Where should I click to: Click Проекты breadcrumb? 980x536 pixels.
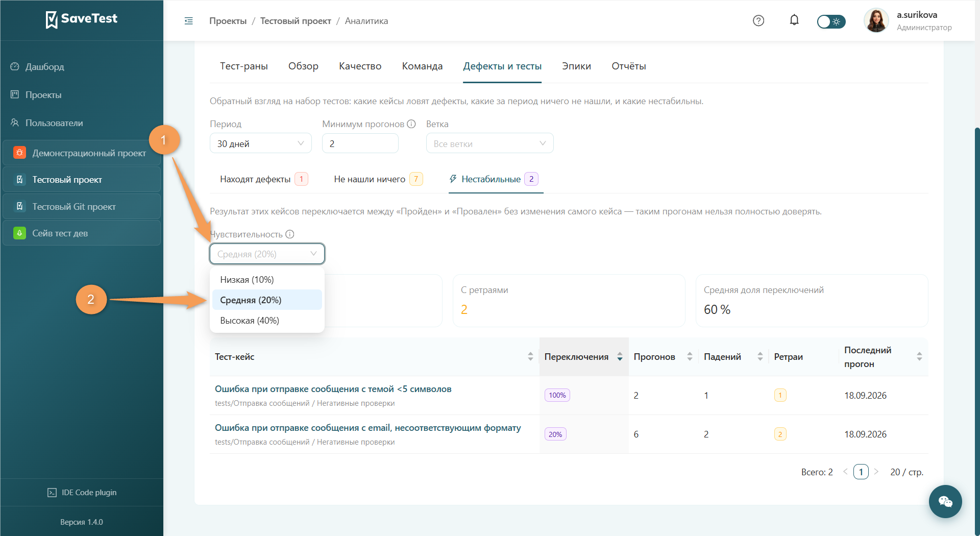pyautogui.click(x=228, y=21)
